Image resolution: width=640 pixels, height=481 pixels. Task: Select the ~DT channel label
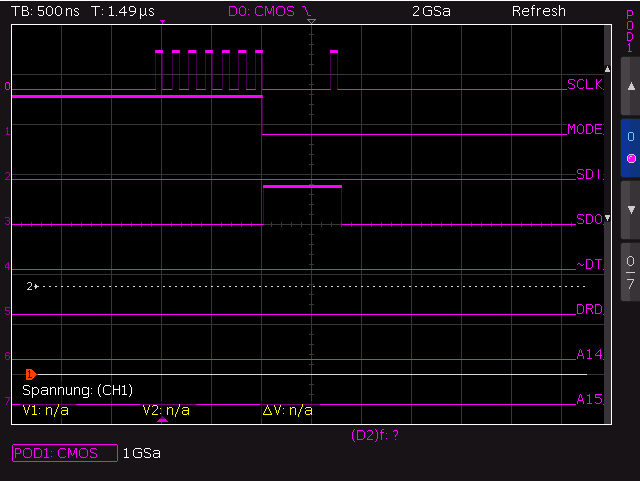pos(589,264)
